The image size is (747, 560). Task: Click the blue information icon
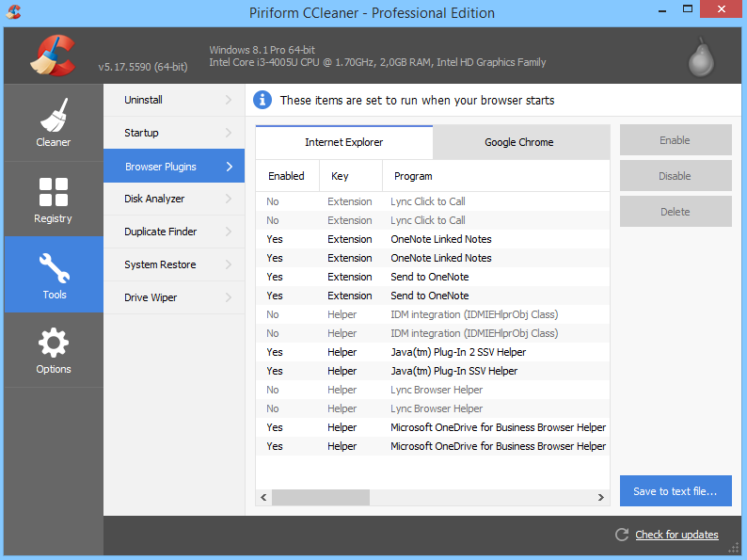coord(262,100)
